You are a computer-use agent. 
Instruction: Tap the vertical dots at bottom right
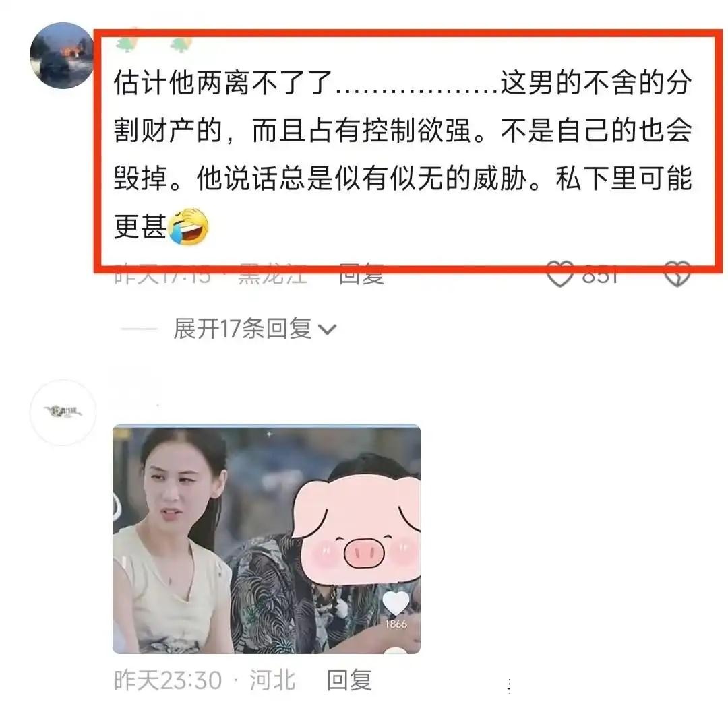coord(510,686)
